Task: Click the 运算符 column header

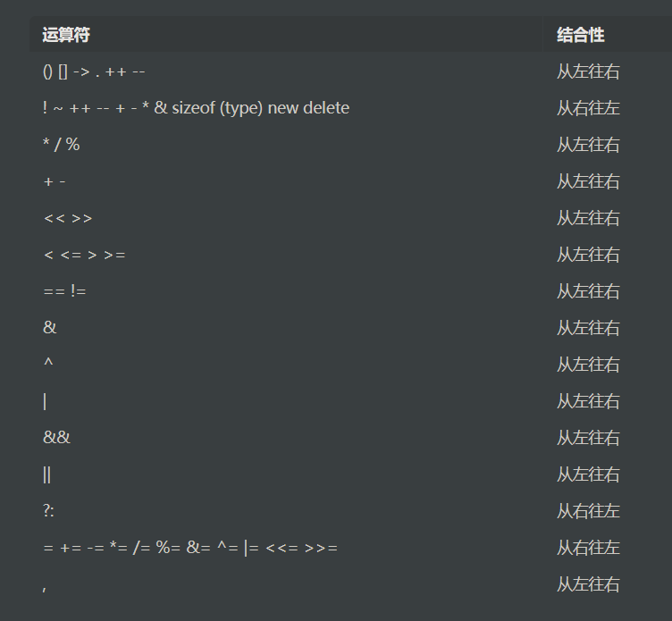Action: coord(66,35)
